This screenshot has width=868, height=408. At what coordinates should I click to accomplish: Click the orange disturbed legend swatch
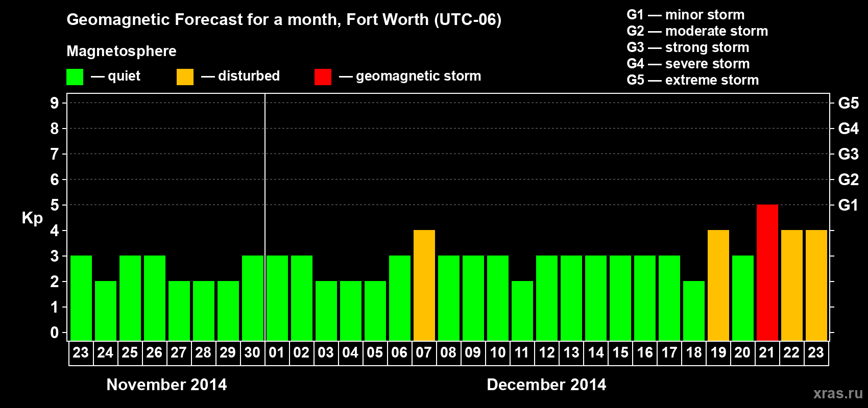click(x=185, y=77)
